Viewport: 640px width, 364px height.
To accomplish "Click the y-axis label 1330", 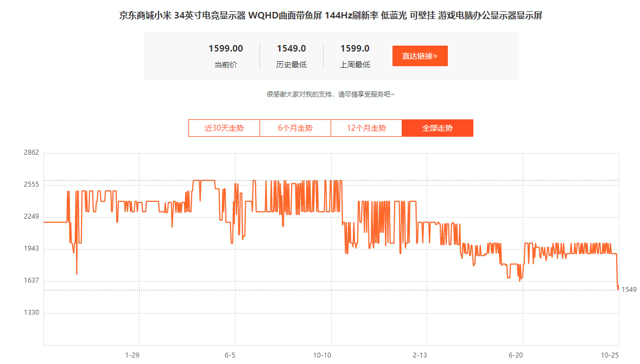I will point(31,312).
